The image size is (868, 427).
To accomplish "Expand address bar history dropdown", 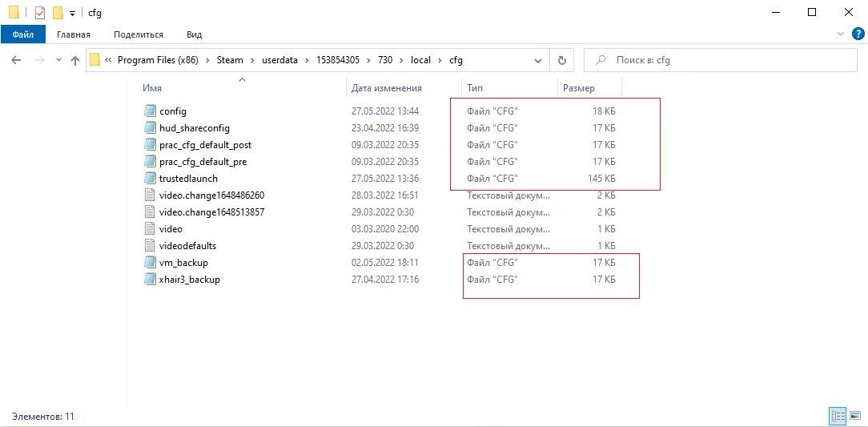I will coord(537,60).
